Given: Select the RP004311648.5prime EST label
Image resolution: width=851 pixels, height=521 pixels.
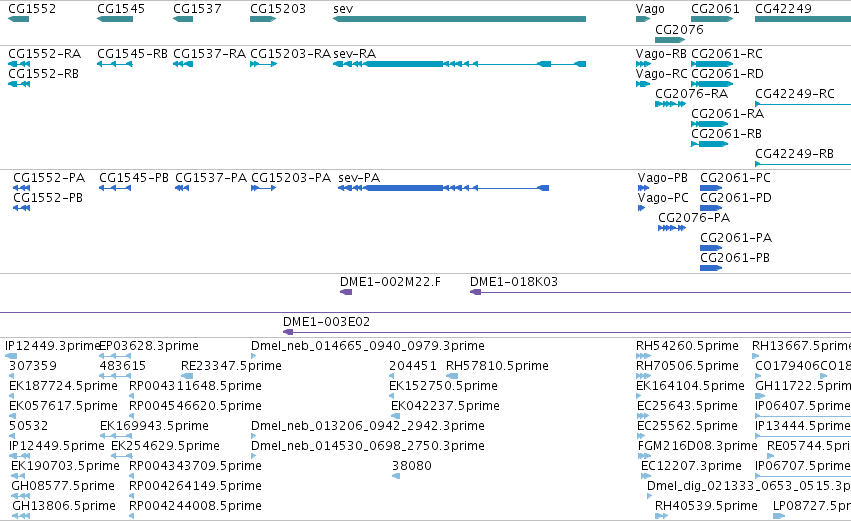Looking at the screenshot, I should [195, 386].
